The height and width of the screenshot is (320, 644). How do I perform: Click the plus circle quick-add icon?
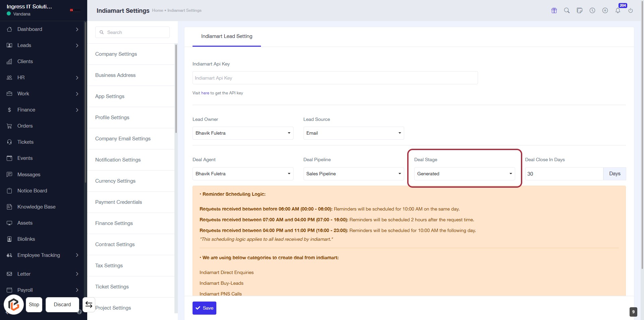pos(605,10)
